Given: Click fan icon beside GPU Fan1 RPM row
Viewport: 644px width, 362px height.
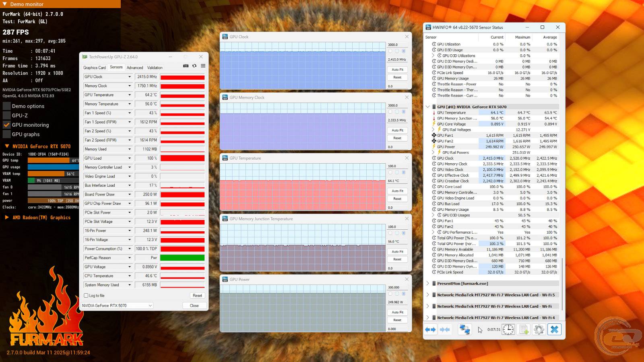Looking at the screenshot, I should click(434, 136).
